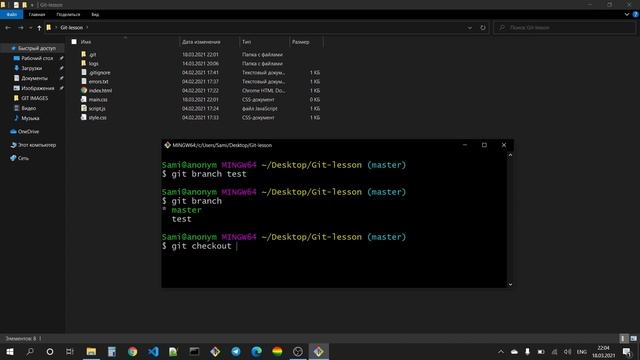Select the style.css file
The height and width of the screenshot is (360, 640).
[x=97, y=117]
